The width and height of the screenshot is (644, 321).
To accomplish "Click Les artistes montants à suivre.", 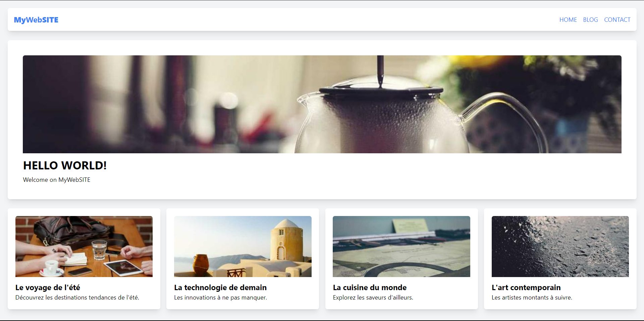I will pyautogui.click(x=532, y=298).
